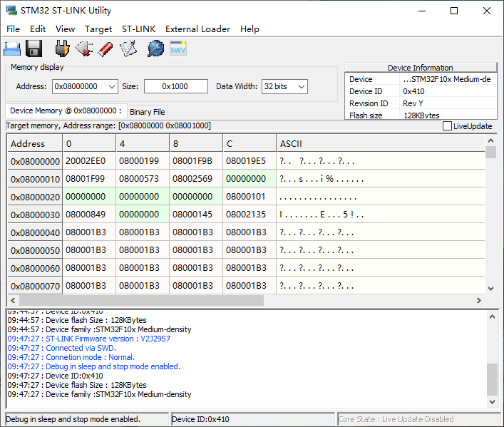Open the Data Width dropdown
The height and width of the screenshot is (427, 504).
click(x=301, y=86)
